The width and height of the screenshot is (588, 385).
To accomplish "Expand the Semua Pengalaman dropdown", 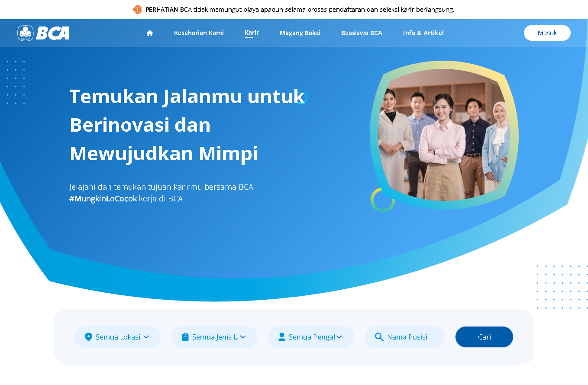I will [x=311, y=337].
